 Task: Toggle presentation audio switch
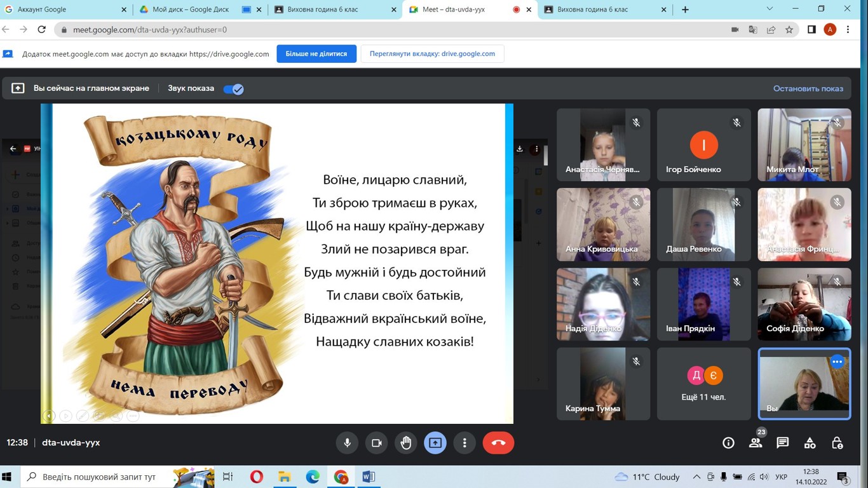233,89
